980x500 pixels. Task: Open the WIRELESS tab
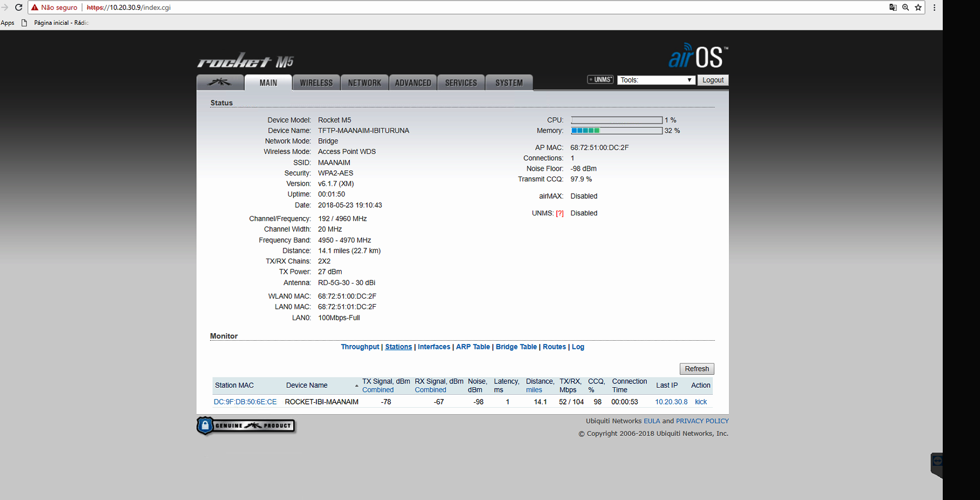(x=316, y=83)
